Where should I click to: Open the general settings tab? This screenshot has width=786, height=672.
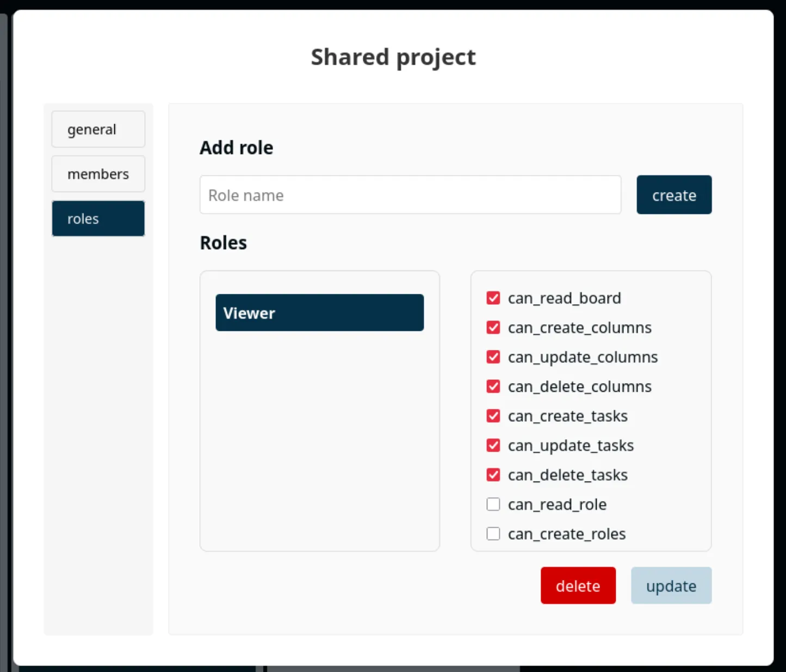tap(98, 129)
